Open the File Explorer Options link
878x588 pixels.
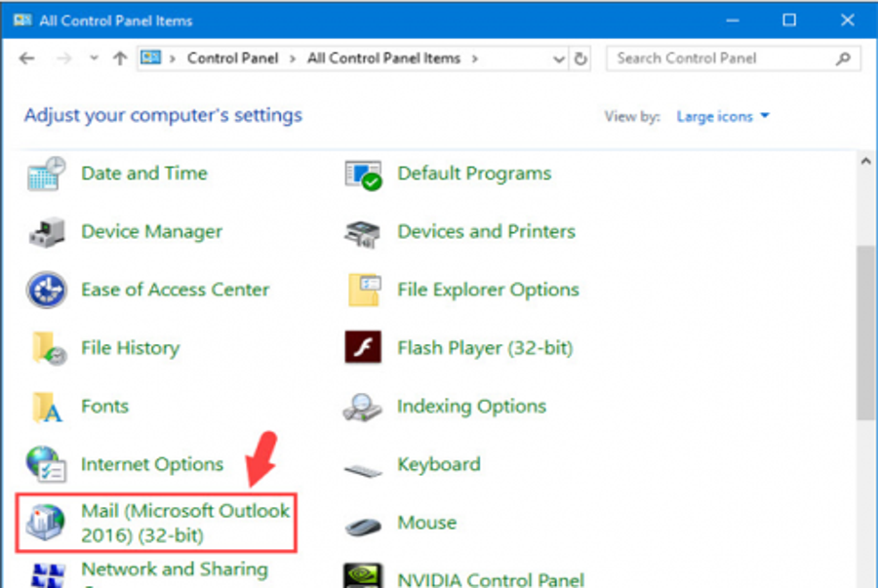(488, 290)
